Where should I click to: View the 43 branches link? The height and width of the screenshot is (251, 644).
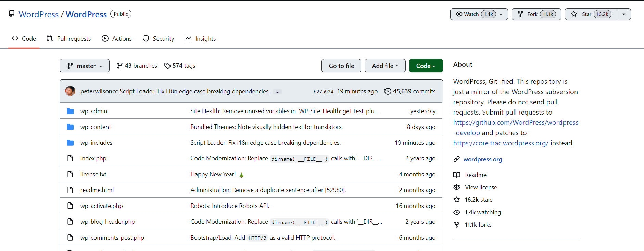coord(137,66)
